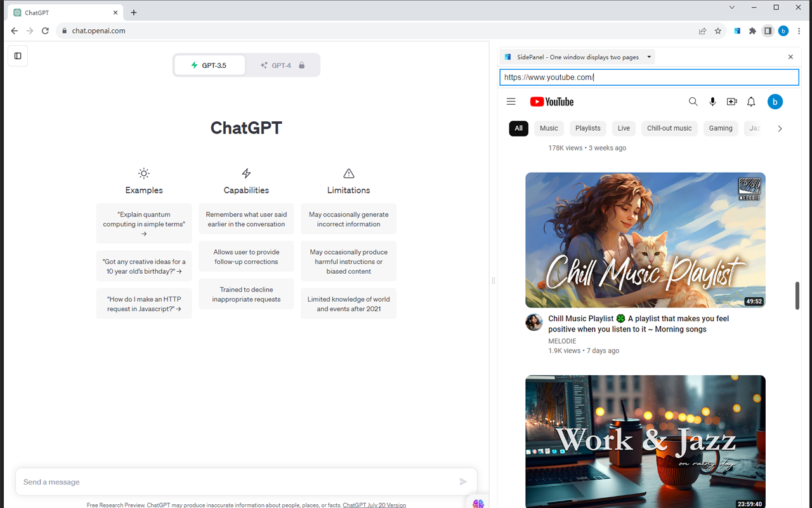Toggle ChatGPT sidebar panel icon

(18, 56)
